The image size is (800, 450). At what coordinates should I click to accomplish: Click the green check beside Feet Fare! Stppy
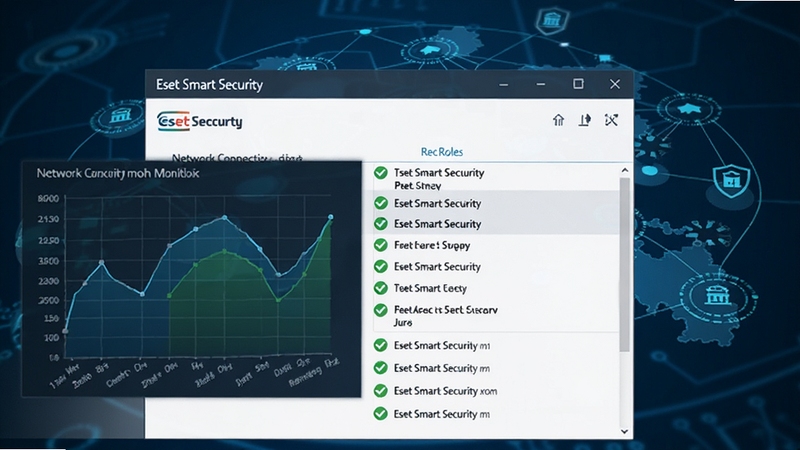point(381,245)
